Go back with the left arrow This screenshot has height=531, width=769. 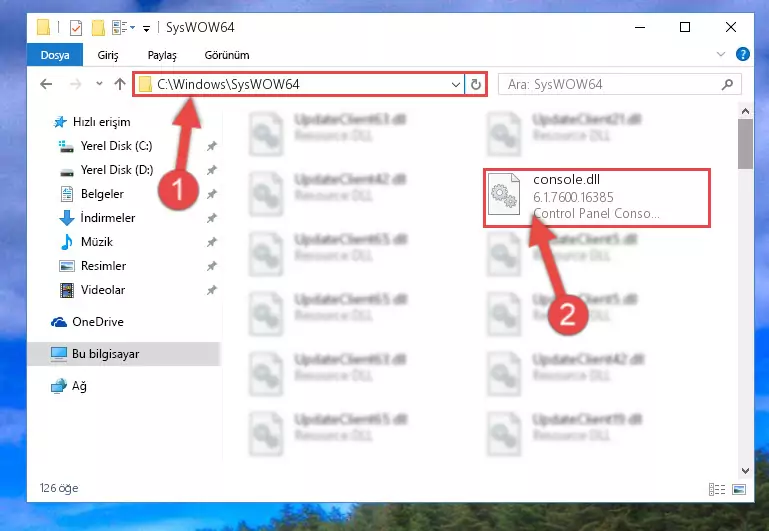point(46,84)
